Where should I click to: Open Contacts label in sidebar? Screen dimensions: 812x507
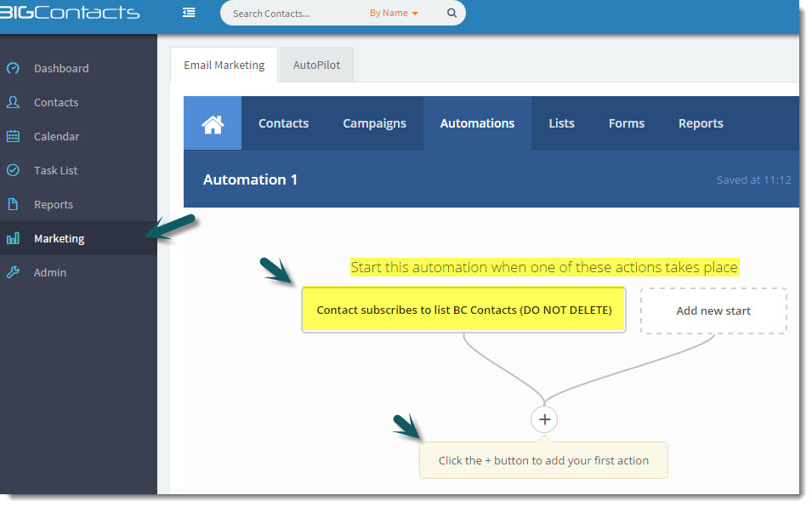56,103
